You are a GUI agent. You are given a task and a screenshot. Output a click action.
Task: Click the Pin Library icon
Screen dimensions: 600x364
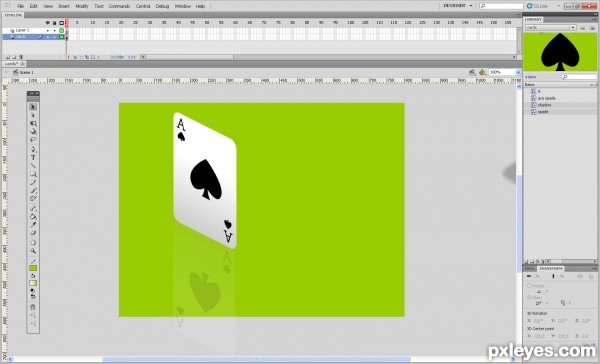click(x=583, y=28)
